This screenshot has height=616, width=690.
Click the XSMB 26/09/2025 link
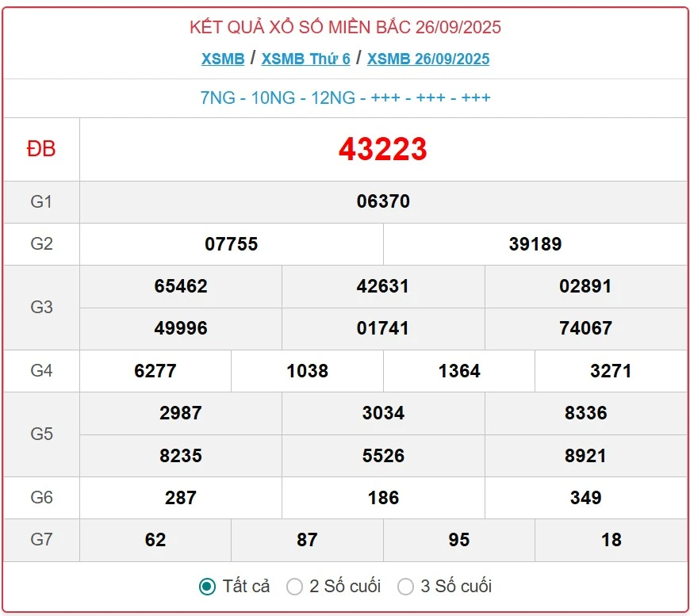pos(428,59)
